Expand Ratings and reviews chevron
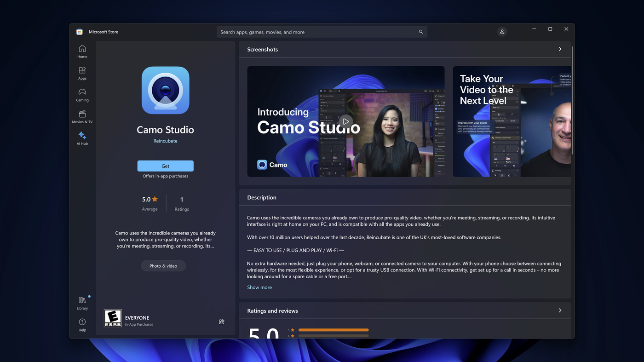 560,310
